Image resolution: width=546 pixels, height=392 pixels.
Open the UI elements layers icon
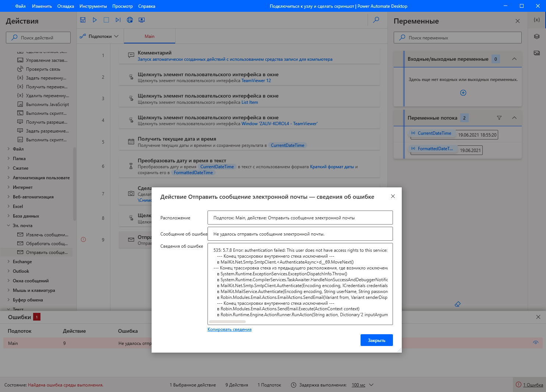(x=537, y=36)
